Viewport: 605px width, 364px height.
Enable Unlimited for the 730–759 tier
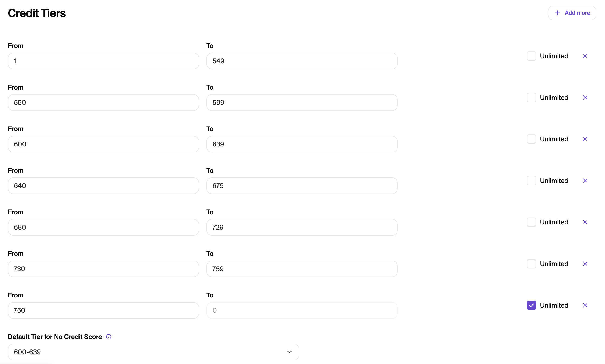532,264
